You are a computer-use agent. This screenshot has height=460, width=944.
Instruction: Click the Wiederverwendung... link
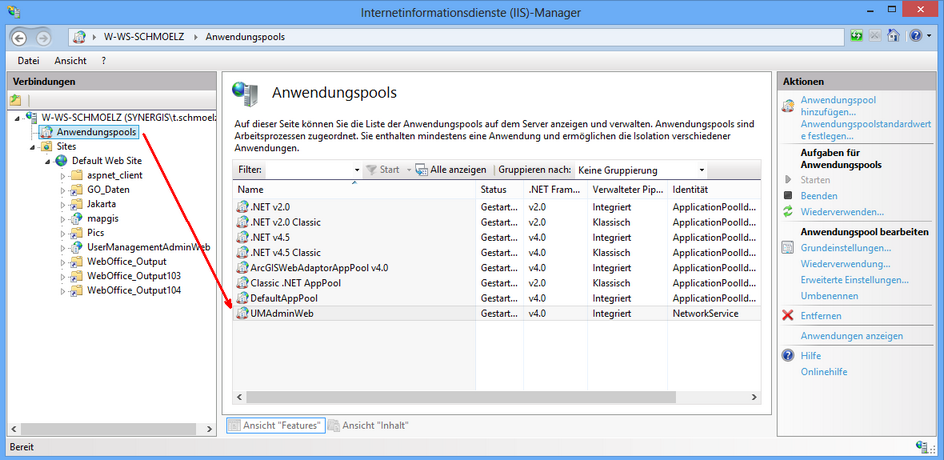point(845,264)
